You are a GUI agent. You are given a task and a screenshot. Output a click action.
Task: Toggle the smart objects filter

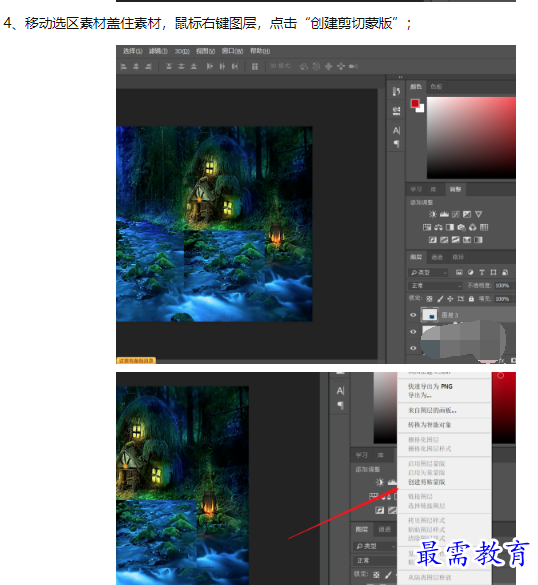click(x=505, y=272)
